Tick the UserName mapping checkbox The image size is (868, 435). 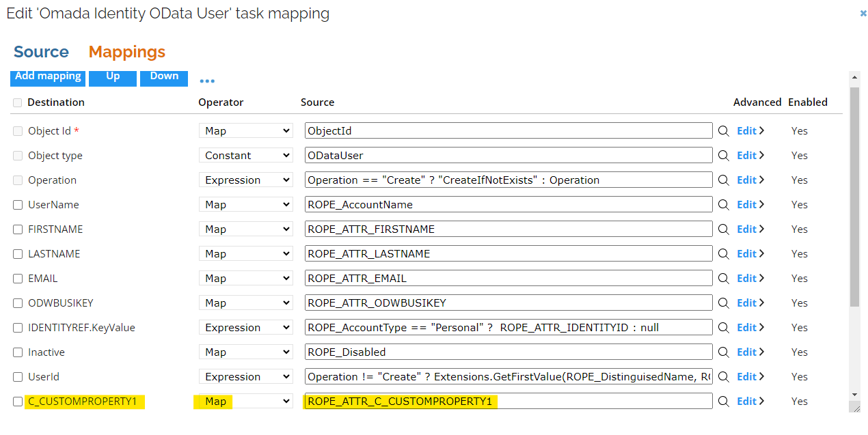click(18, 205)
